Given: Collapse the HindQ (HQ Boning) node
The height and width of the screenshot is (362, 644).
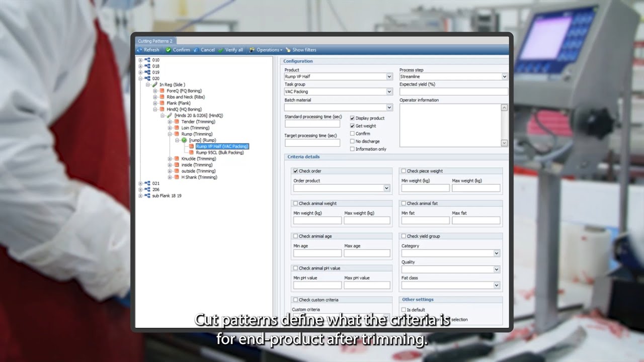Looking at the screenshot, I should (x=155, y=109).
